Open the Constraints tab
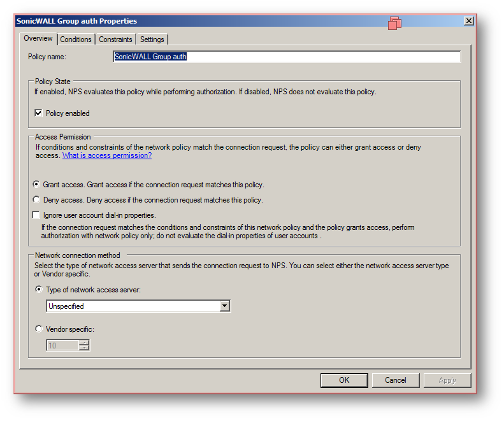Image resolution: width=504 pixels, height=421 pixels. click(115, 39)
